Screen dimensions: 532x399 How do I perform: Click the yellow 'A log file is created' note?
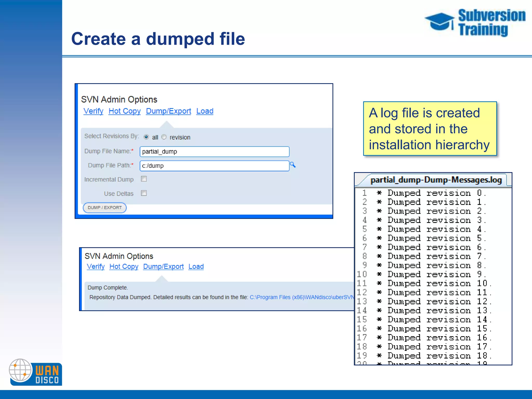(x=430, y=129)
